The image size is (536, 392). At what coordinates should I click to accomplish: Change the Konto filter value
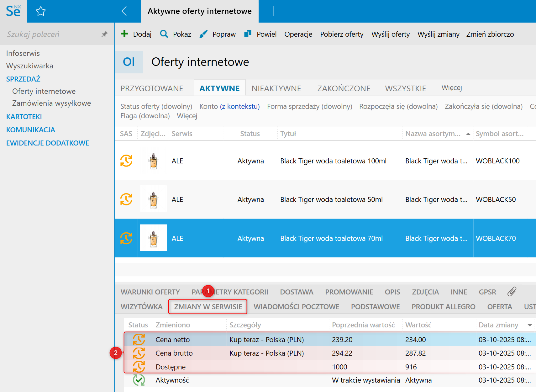240,106
